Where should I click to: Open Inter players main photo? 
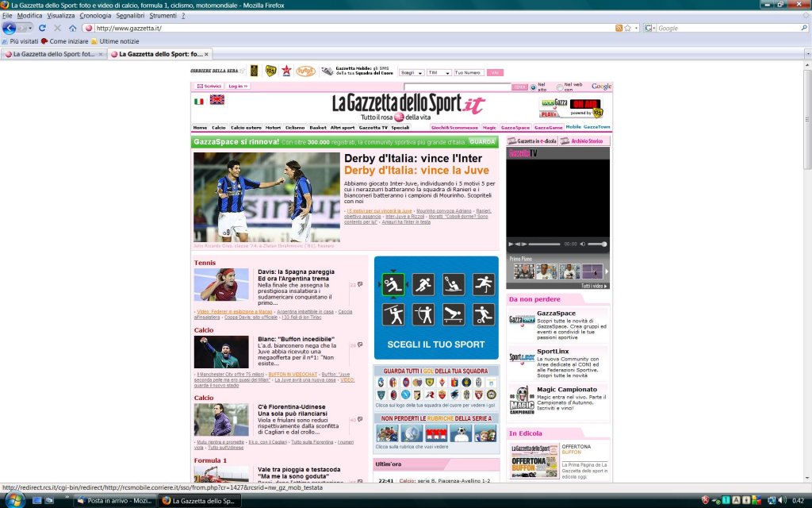(x=266, y=197)
